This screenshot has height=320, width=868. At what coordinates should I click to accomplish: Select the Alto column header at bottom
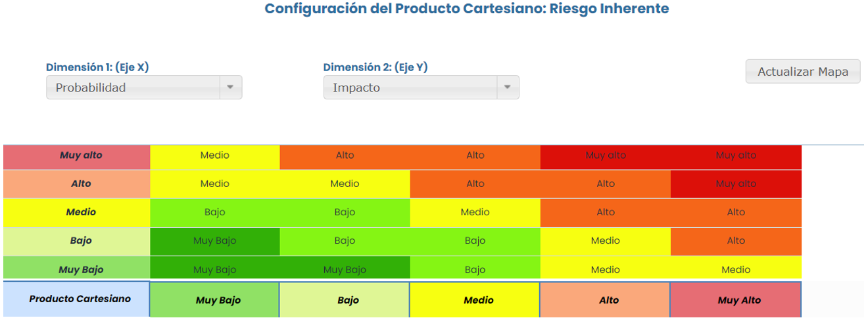pos(605,300)
